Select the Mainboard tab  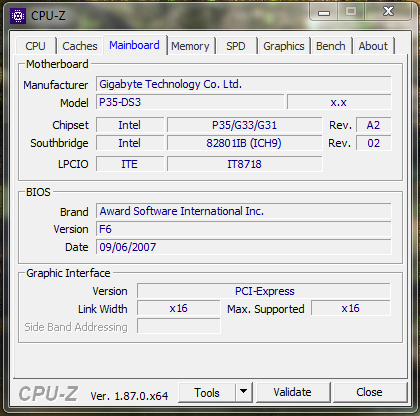click(134, 45)
